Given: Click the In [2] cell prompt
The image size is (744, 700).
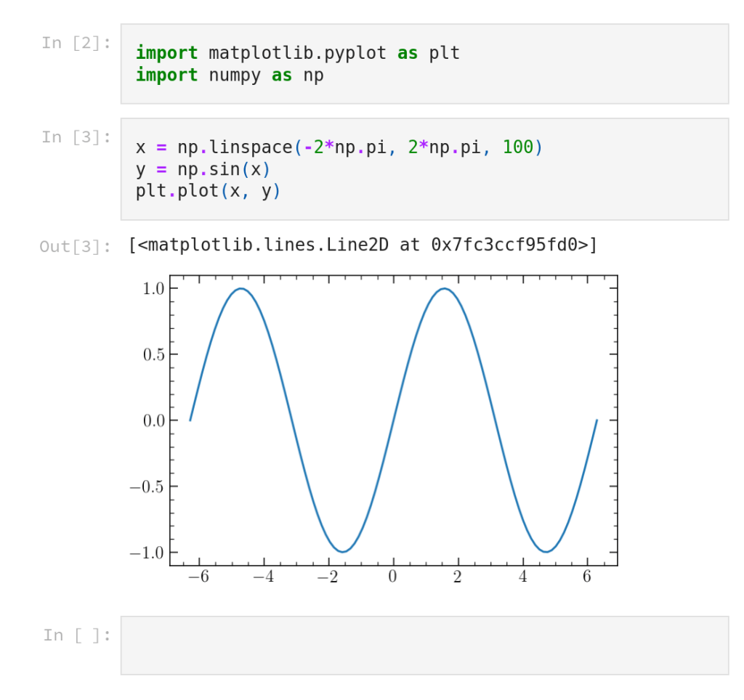Looking at the screenshot, I should 76,43.
